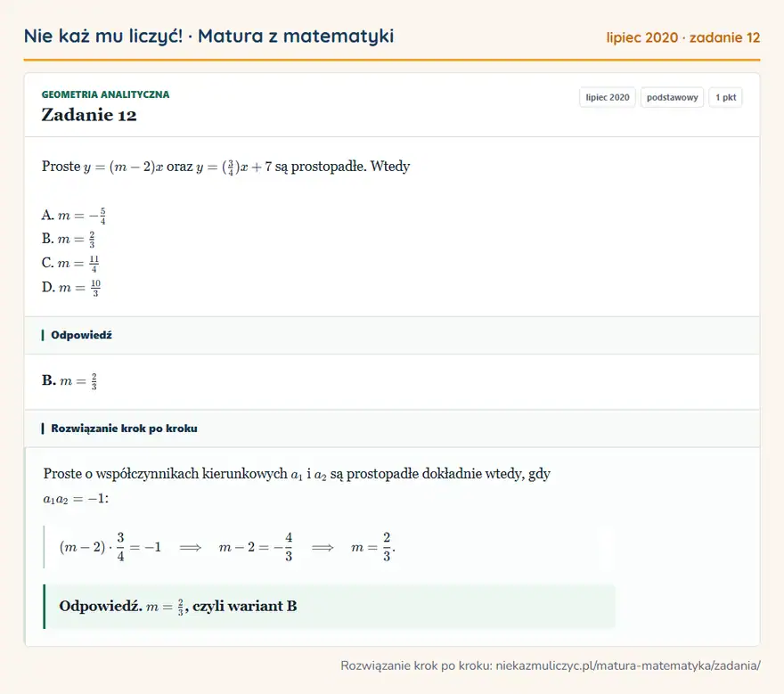This screenshot has height=694, width=784.
Task: Choose answer option A, m = −5/4
Action: point(73,216)
